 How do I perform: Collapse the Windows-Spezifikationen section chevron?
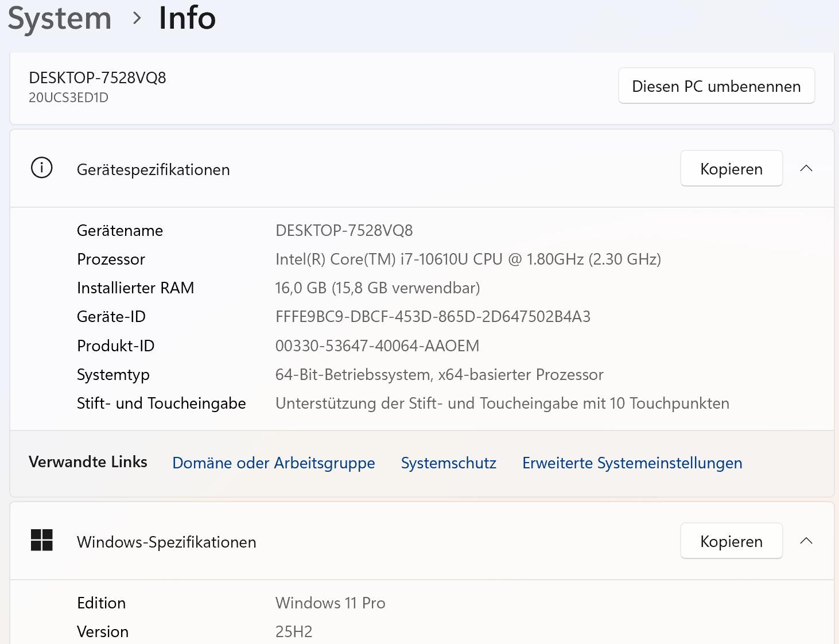click(806, 541)
